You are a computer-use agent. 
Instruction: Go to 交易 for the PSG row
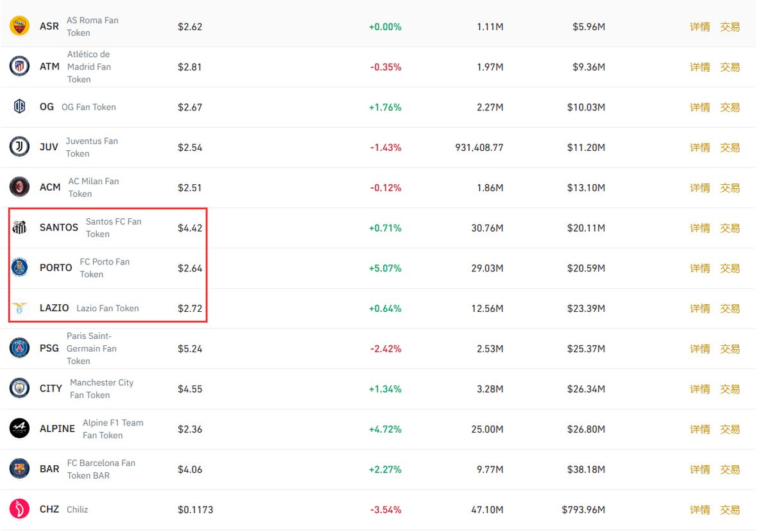coord(730,348)
